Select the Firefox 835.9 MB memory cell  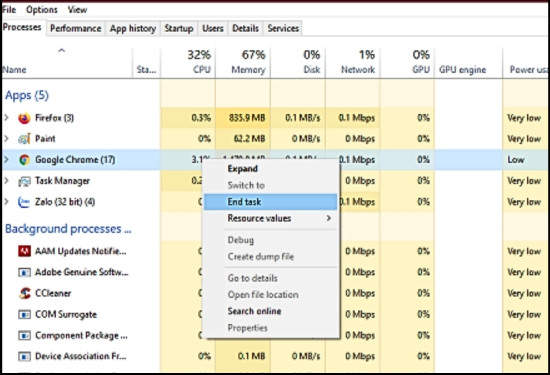(x=243, y=118)
